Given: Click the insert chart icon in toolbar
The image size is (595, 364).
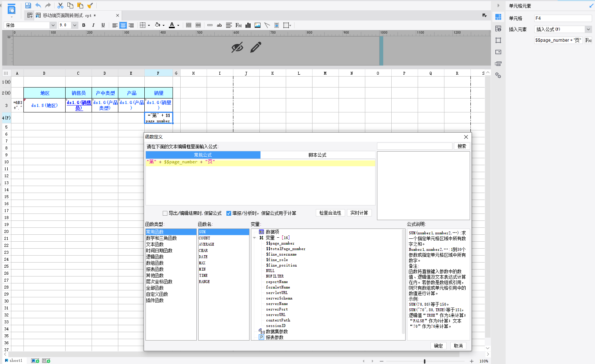Looking at the screenshot, I should tap(248, 25).
